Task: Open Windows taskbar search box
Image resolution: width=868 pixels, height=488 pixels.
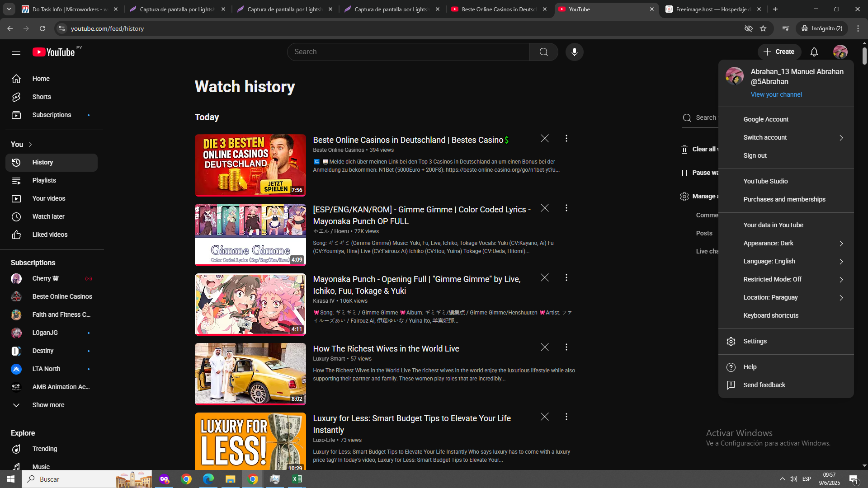Action: 87,479
